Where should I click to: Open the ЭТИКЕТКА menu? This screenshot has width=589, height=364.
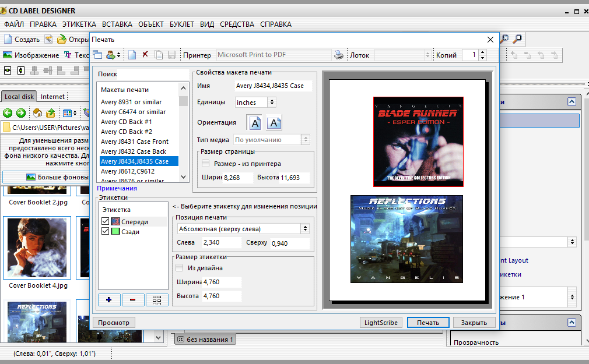point(79,24)
